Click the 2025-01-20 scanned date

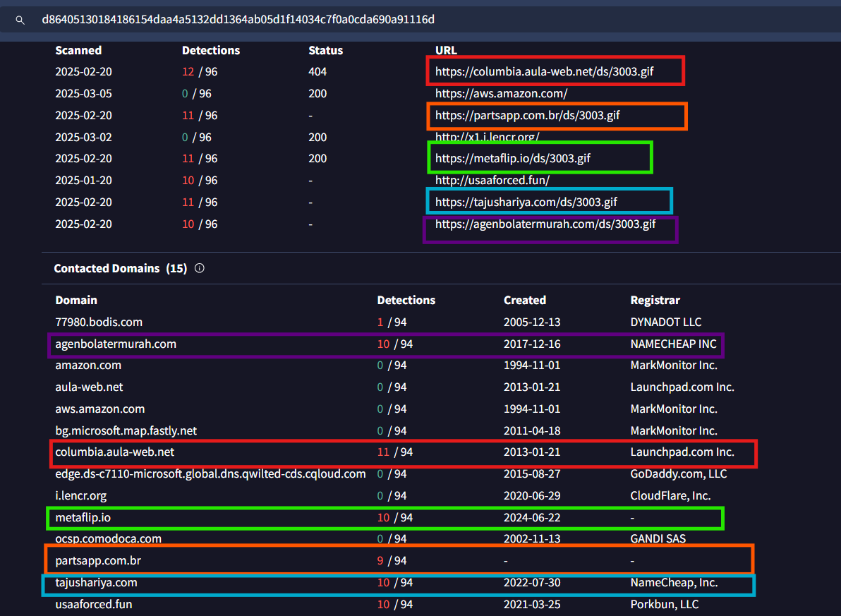(x=84, y=181)
